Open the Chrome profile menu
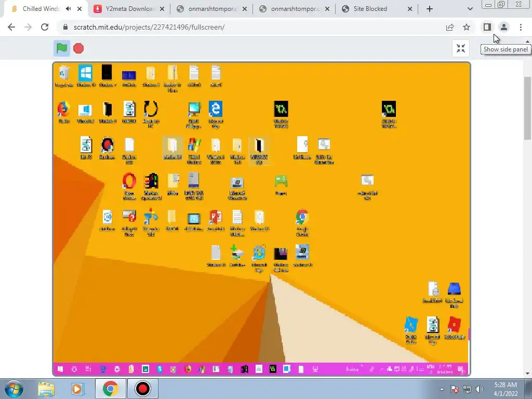The image size is (532, 399). [504, 27]
